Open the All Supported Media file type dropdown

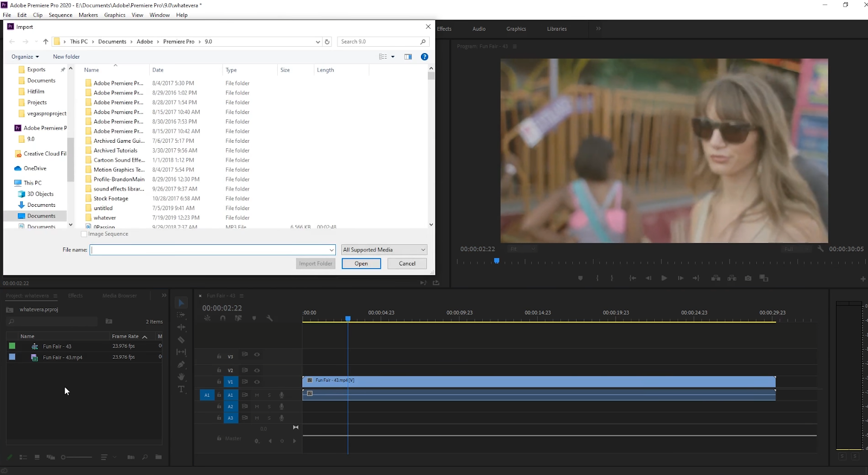point(384,250)
